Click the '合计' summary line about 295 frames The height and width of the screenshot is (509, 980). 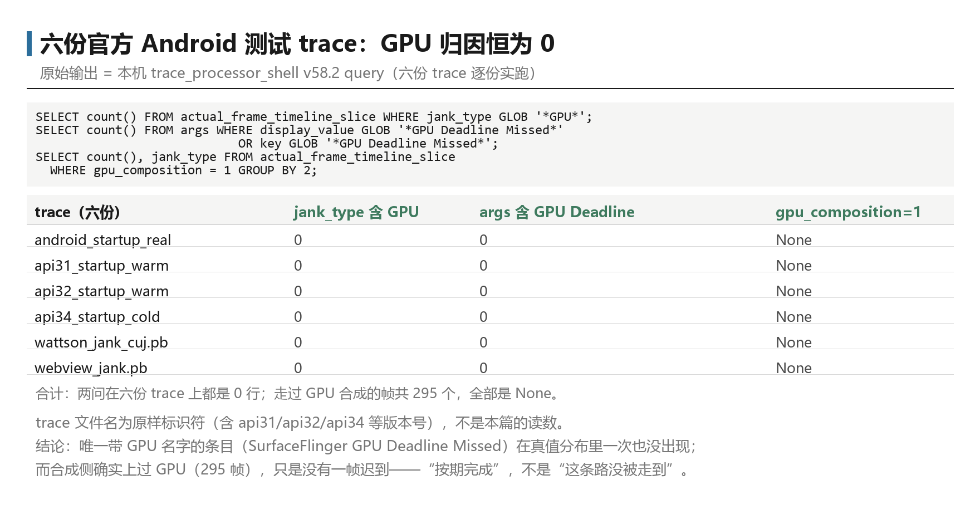click(297, 394)
